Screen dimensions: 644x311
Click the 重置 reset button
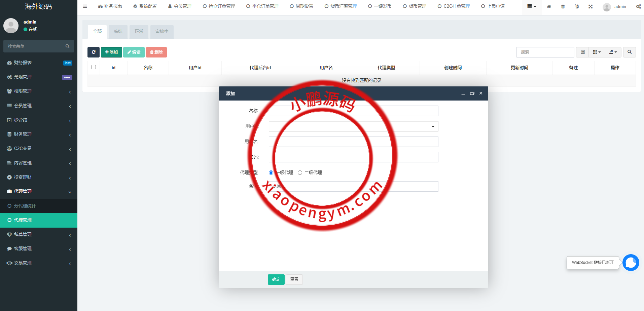coord(294,279)
